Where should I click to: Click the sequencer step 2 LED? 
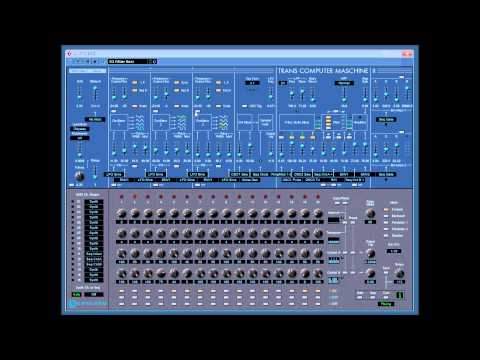pyautogui.click(x=135, y=197)
